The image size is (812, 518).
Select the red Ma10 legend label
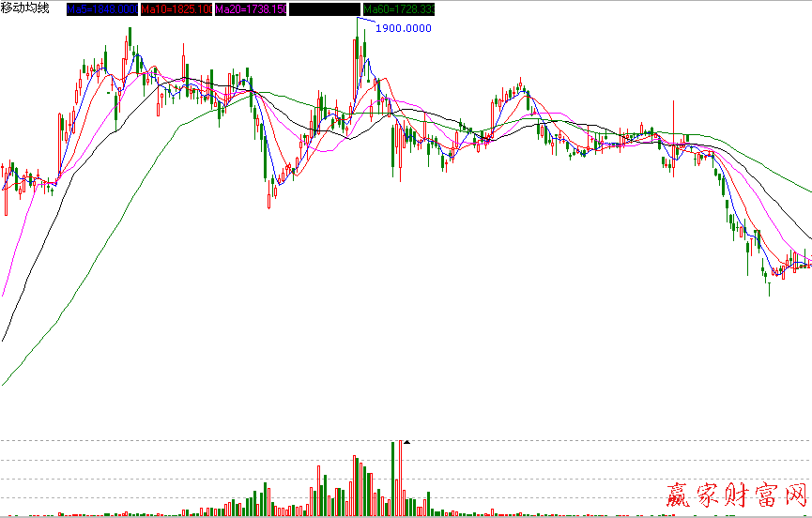[176, 9]
